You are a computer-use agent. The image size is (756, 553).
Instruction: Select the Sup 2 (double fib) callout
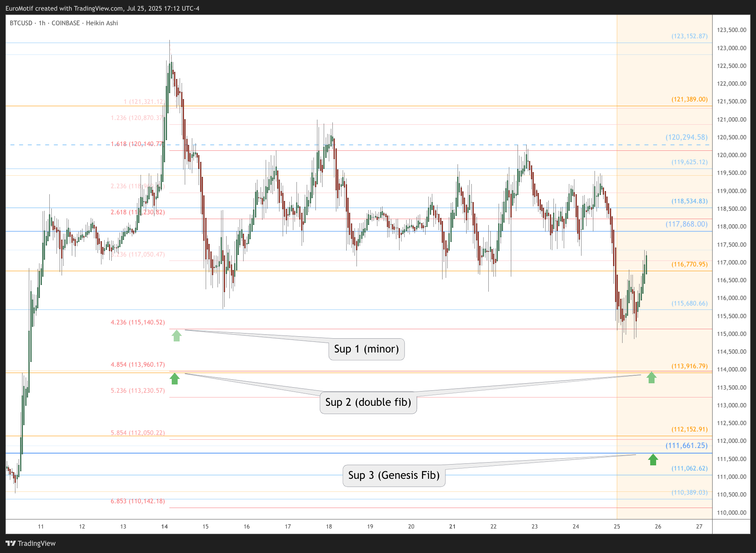click(x=368, y=402)
